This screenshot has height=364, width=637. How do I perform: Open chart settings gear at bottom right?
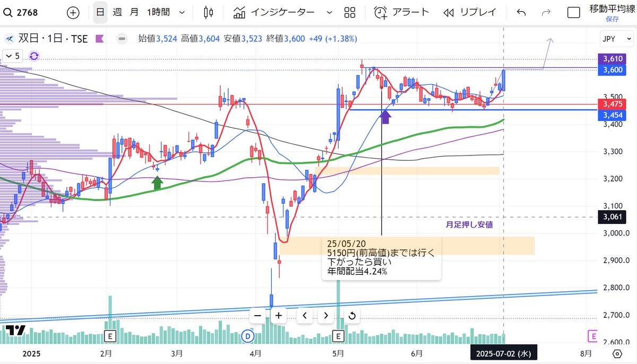[617, 353]
